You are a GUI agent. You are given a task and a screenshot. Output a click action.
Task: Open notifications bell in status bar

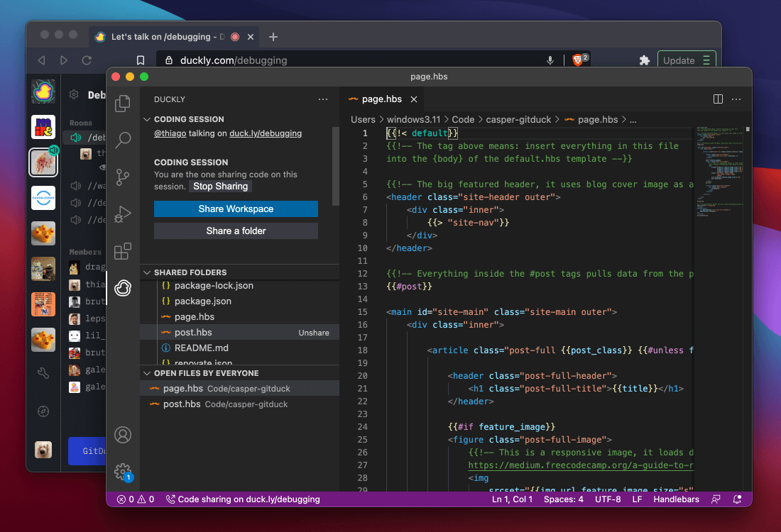[x=737, y=499]
